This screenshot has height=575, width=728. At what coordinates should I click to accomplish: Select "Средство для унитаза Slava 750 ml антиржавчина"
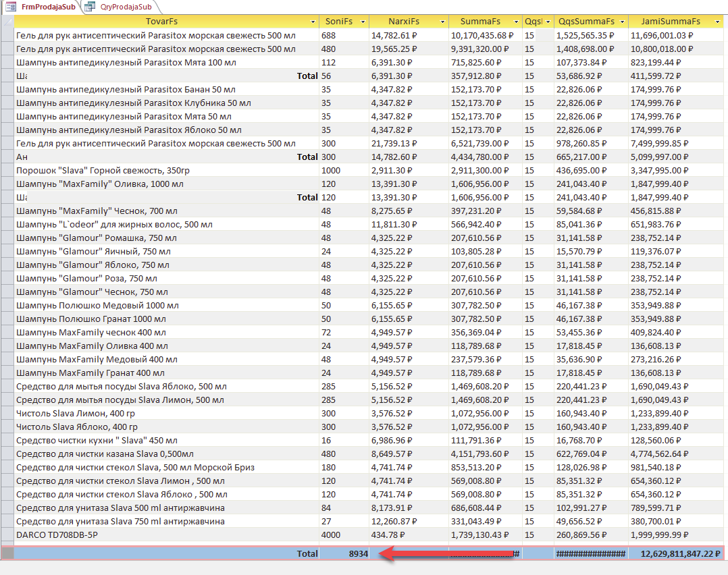tap(120, 521)
